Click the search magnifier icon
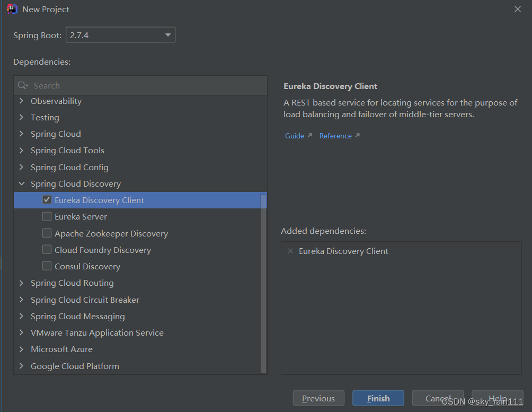The height and width of the screenshot is (412, 532). 22,85
